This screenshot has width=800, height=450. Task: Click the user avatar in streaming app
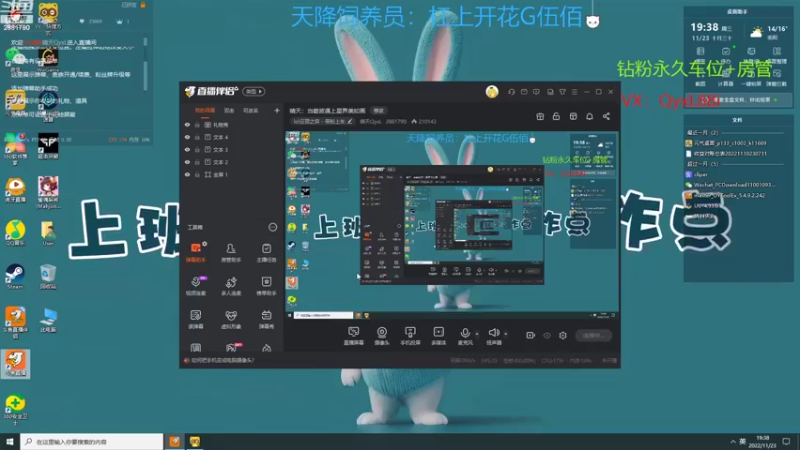pos(492,92)
